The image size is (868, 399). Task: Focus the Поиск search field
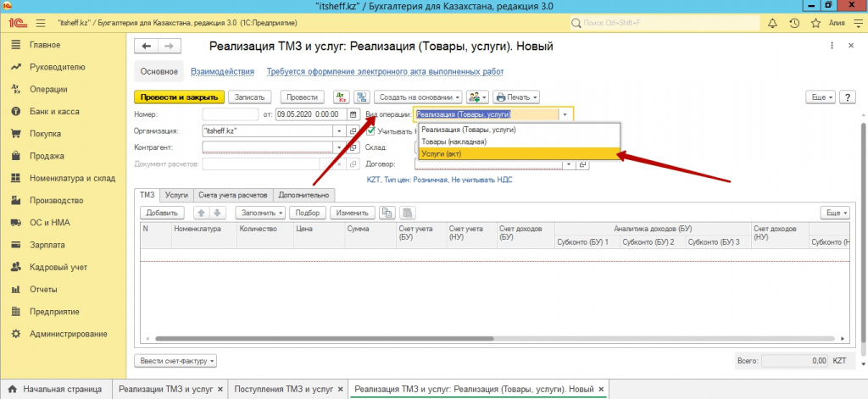click(x=665, y=23)
